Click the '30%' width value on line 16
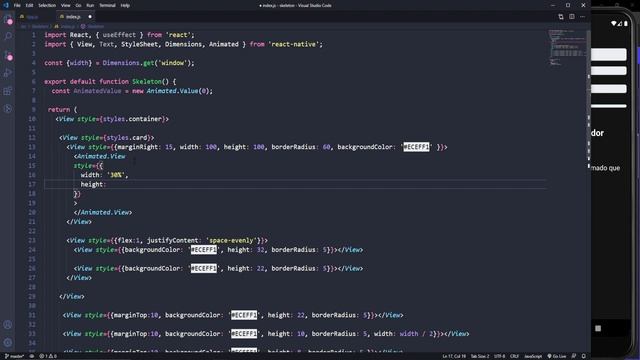 click(116, 175)
